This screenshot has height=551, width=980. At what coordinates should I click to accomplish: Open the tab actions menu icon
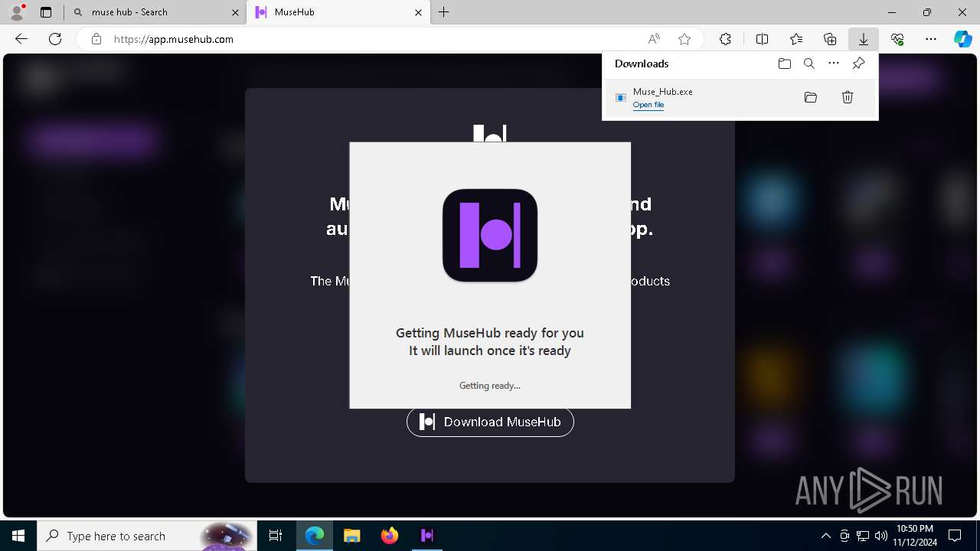point(46,12)
